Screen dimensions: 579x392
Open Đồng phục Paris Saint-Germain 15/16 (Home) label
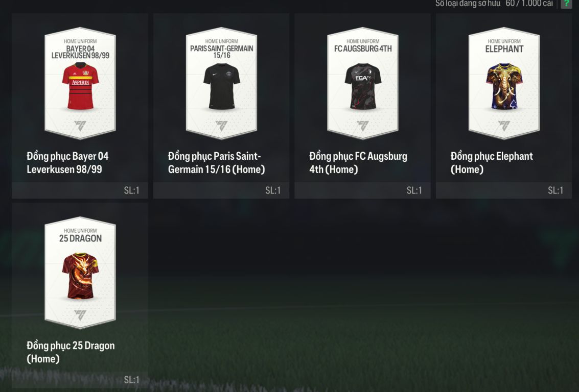coord(216,163)
